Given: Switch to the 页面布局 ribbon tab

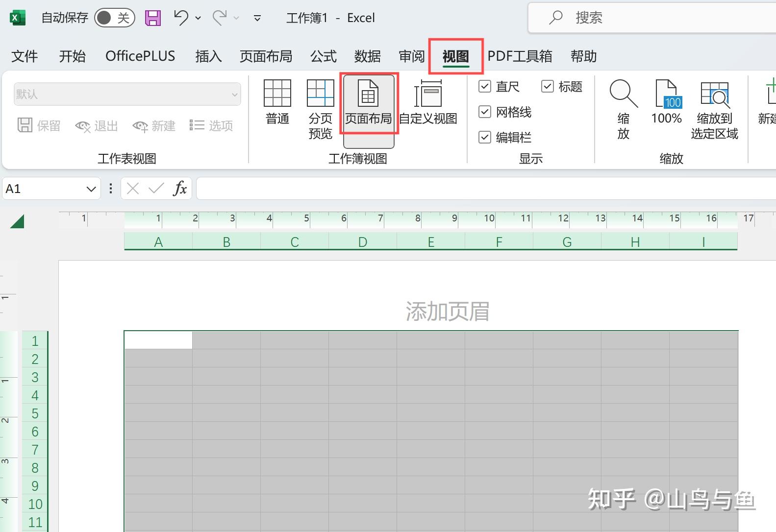Looking at the screenshot, I should [x=266, y=56].
